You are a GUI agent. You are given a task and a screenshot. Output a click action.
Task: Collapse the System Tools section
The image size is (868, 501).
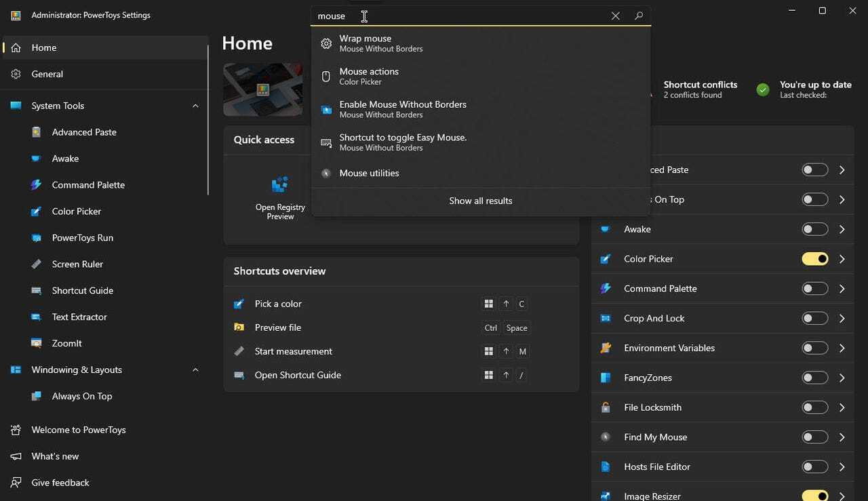(x=195, y=106)
